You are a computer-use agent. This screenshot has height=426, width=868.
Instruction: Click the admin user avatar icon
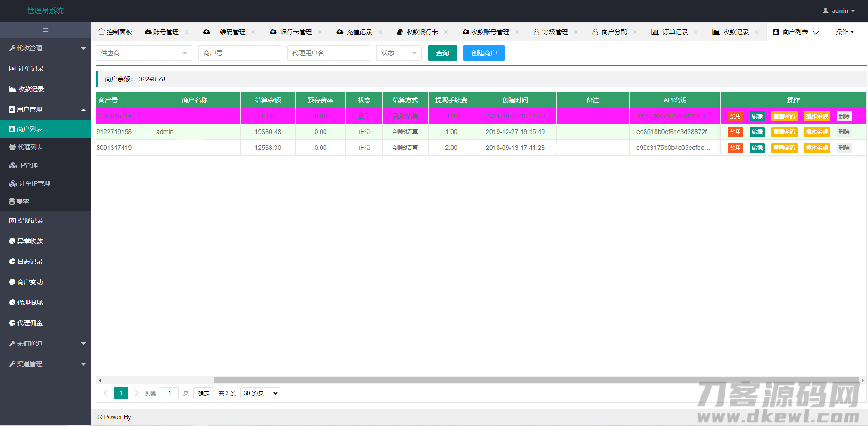825,10
